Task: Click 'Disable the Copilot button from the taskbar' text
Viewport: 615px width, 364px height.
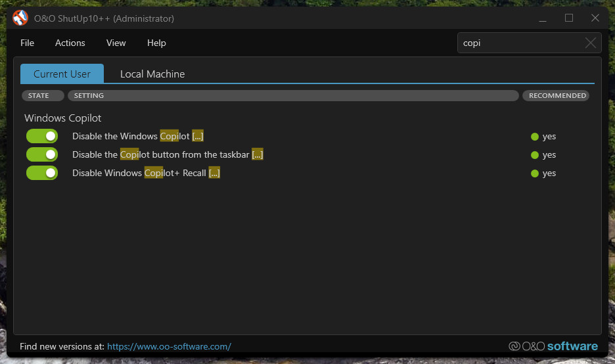Action: click(x=161, y=154)
